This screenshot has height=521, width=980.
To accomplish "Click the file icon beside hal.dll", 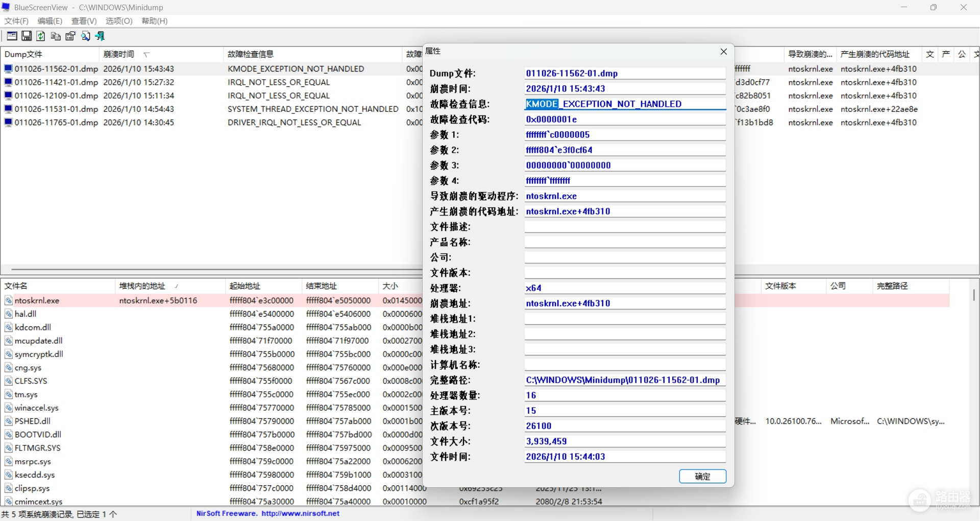I will click(x=9, y=314).
